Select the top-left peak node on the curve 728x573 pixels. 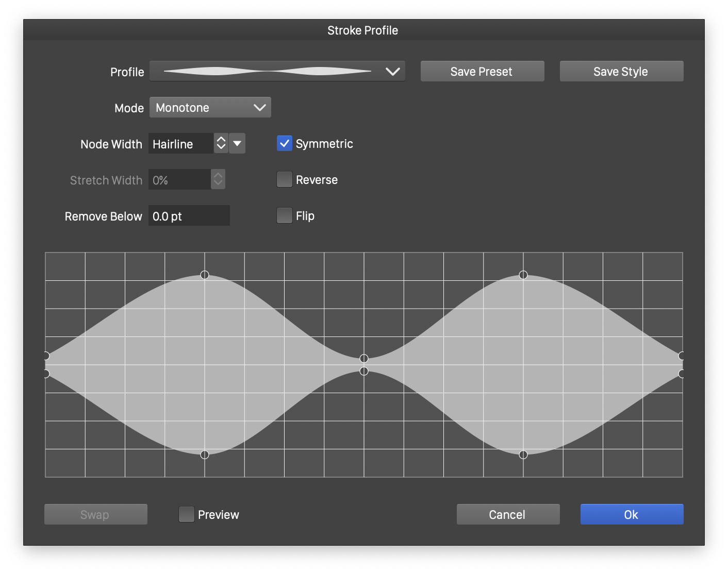click(205, 275)
